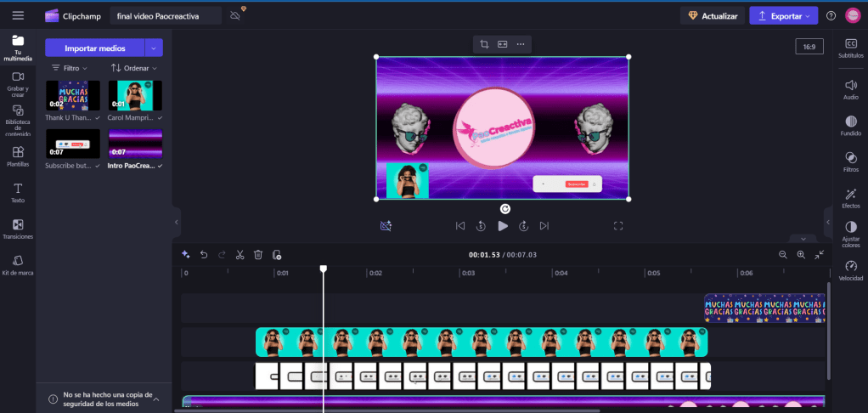Screen dimensions: 868x413
Task: Undo the last edit in timeline
Action: (204, 254)
